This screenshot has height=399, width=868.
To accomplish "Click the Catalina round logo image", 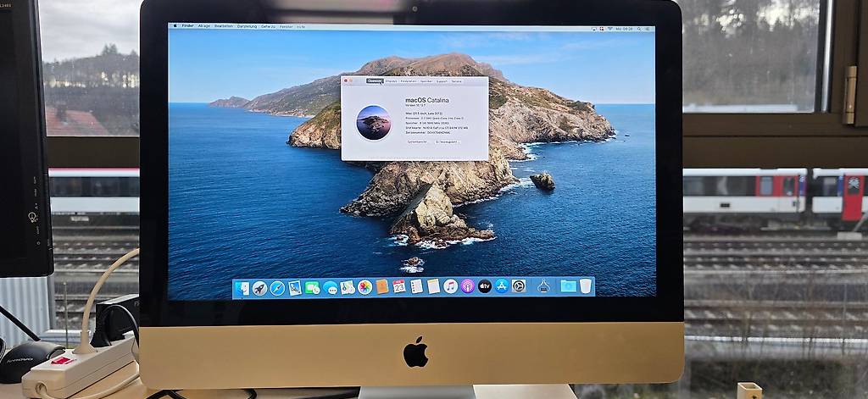I will (x=374, y=122).
